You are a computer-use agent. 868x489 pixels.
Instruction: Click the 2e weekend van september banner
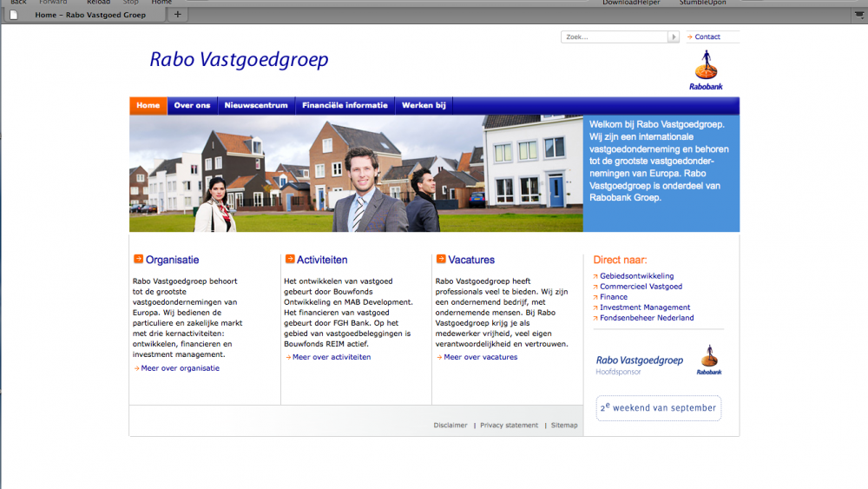tap(658, 408)
